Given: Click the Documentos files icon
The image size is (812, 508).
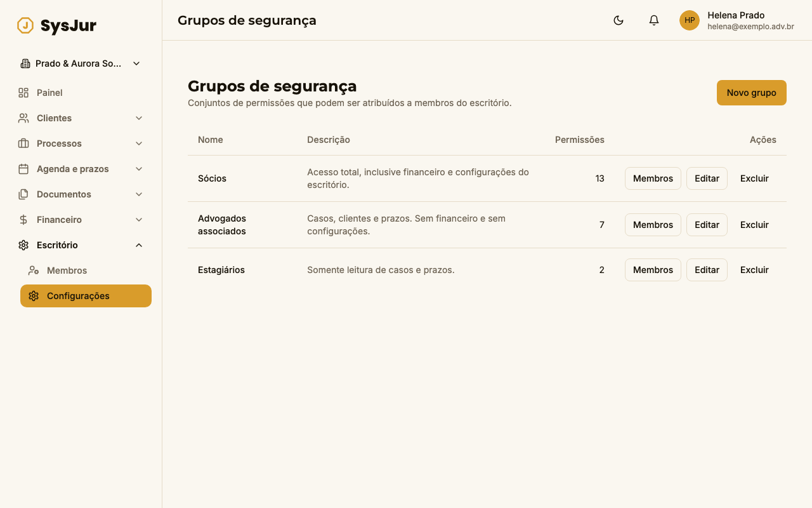Looking at the screenshot, I should point(23,194).
